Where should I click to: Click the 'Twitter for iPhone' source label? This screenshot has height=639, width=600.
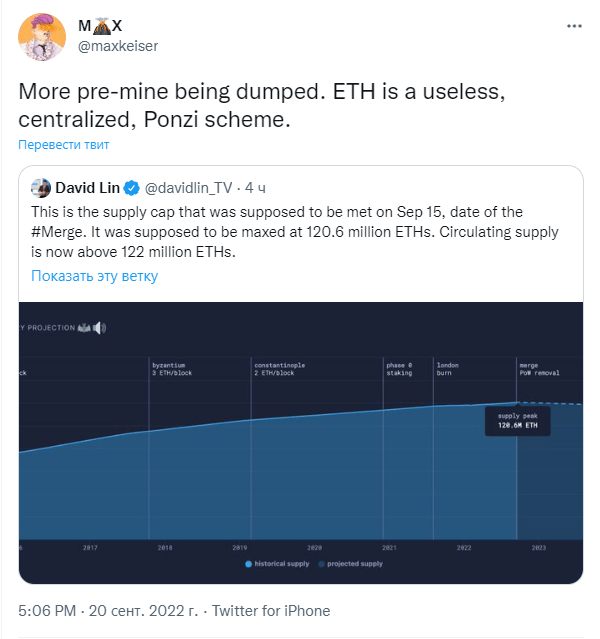tap(271, 611)
